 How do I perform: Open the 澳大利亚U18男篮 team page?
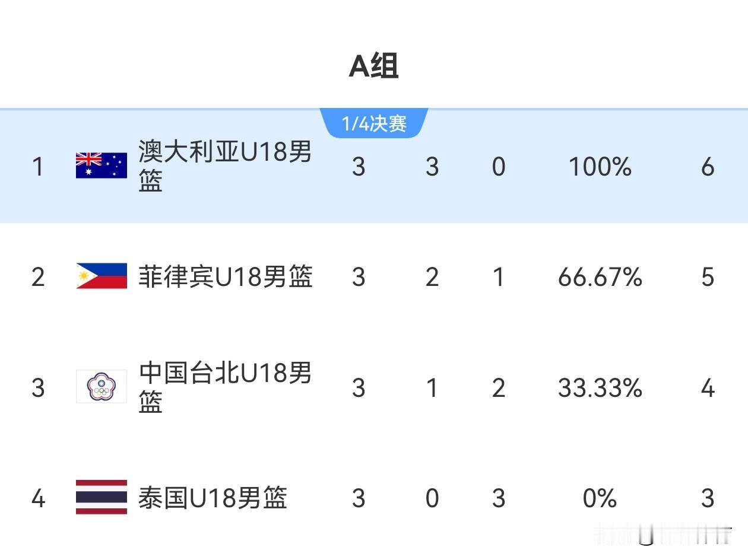[x=225, y=166]
